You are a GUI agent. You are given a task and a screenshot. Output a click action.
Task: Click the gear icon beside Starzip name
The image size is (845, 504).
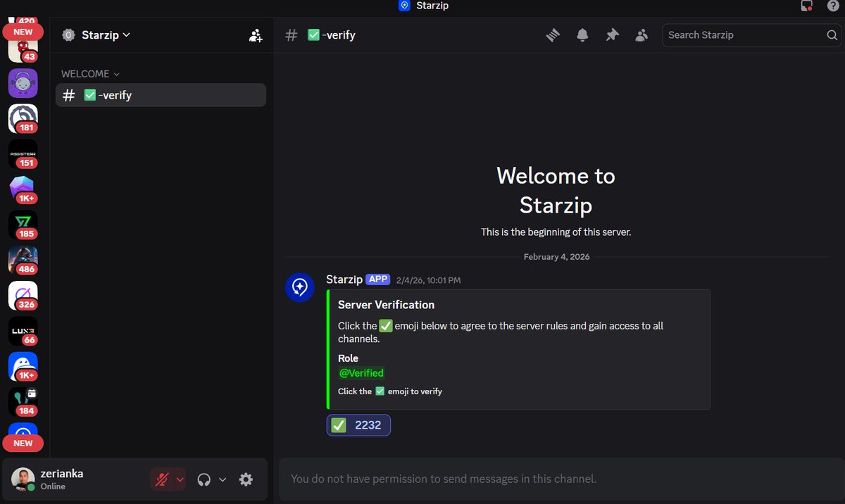(x=68, y=34)
